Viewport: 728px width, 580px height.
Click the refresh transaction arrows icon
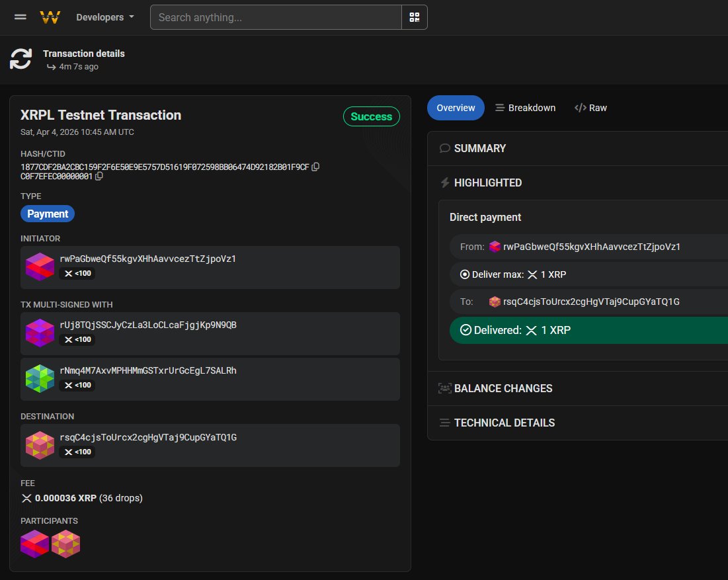click(x=21, y=59)
